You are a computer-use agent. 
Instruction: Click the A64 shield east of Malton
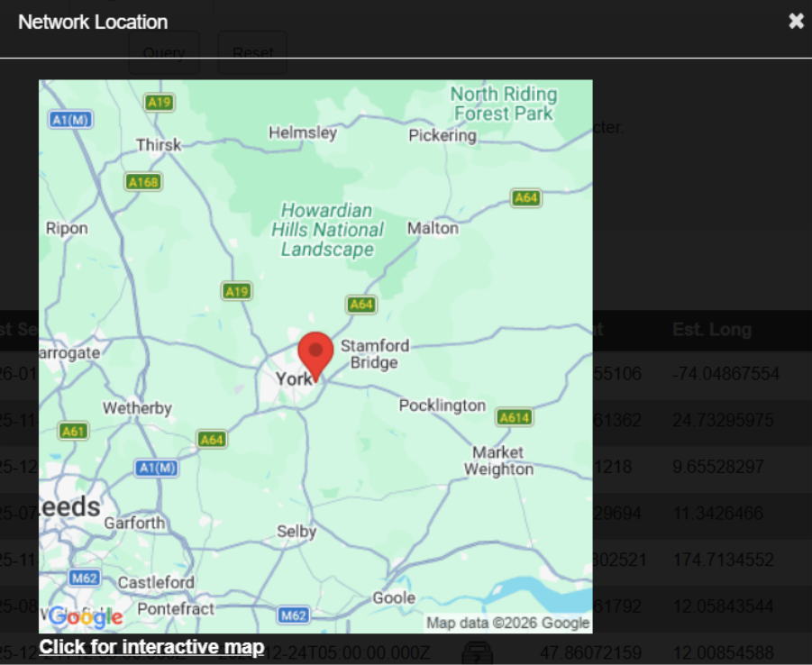click(x=525, y=197)
